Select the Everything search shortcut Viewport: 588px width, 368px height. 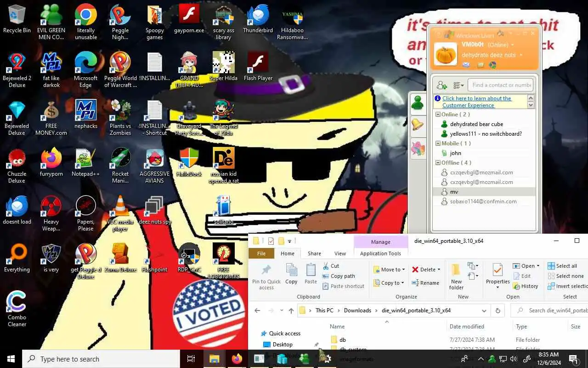(x=17, y=258)
